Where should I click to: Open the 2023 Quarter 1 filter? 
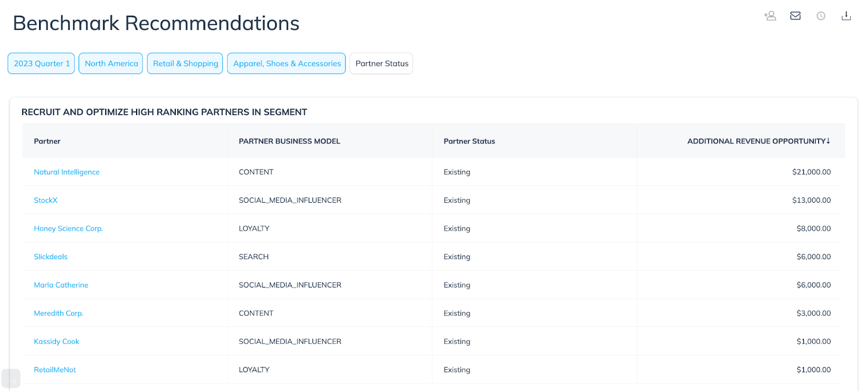pos(41,63)
